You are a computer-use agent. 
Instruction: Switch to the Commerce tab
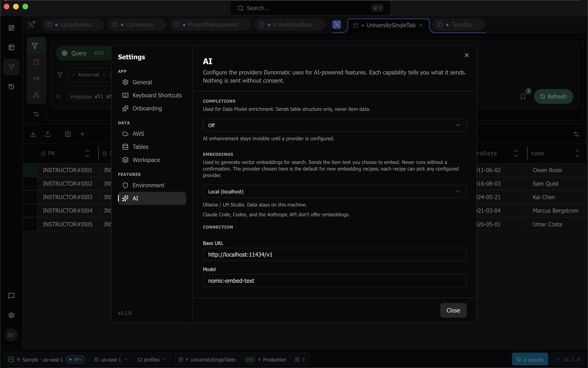coord(136,25)
